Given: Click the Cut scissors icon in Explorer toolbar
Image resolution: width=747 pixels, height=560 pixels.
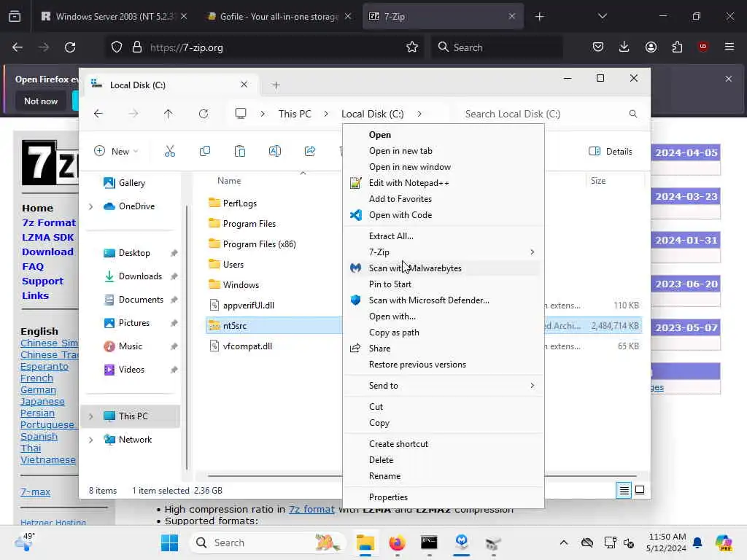Looking at the screenshot, I should click(x=169, y=152).
